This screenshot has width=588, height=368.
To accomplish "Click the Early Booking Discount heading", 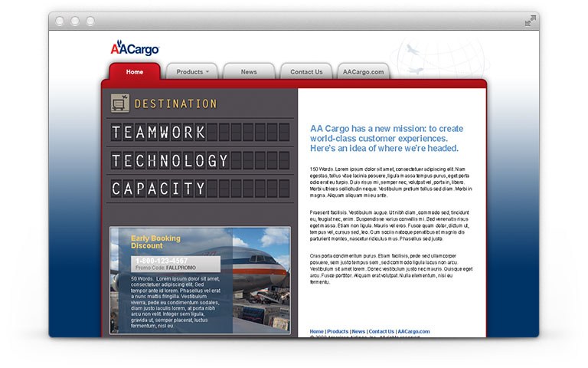I will [155, 242].
